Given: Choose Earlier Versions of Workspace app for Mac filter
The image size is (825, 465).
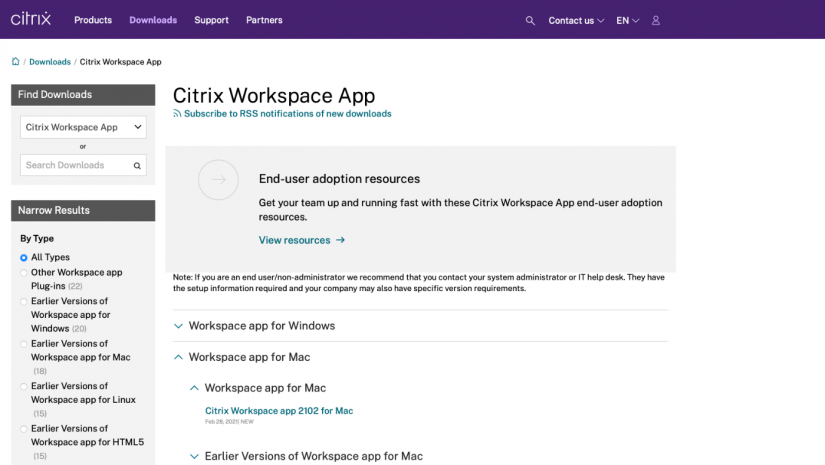Looking at the screenshot, I should [24, 344].
